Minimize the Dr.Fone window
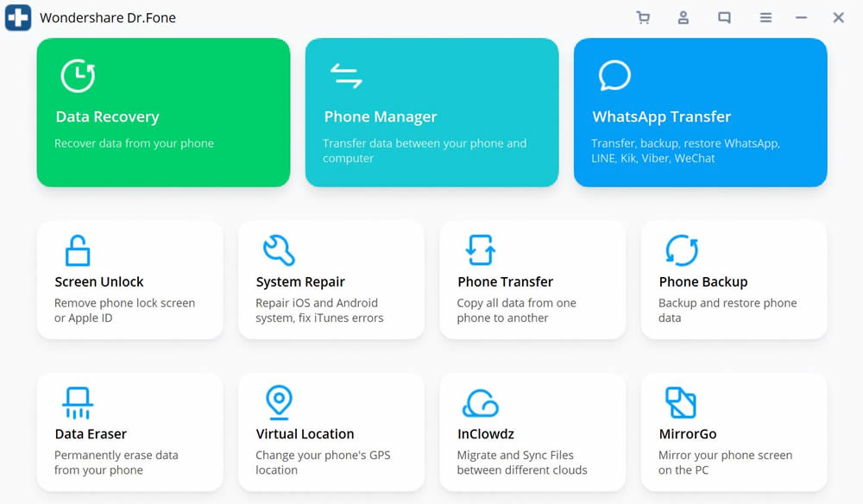 [802, 17]
